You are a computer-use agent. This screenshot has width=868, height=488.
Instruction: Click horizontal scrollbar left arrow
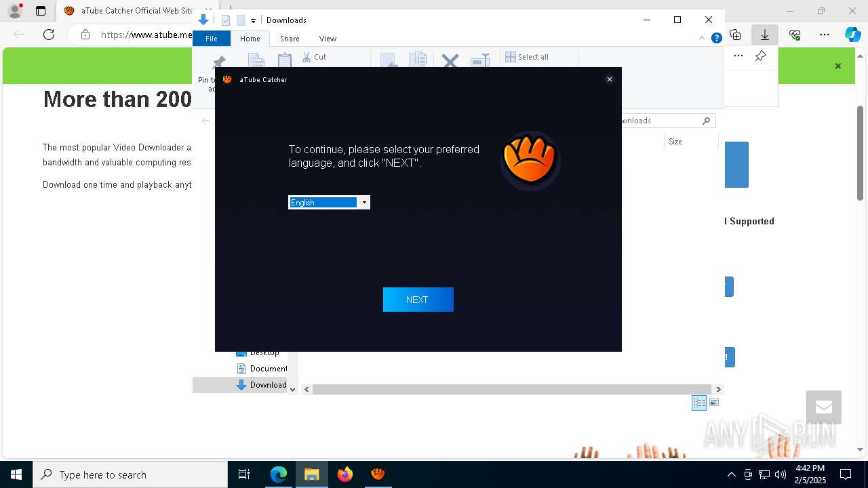[307, 389]
